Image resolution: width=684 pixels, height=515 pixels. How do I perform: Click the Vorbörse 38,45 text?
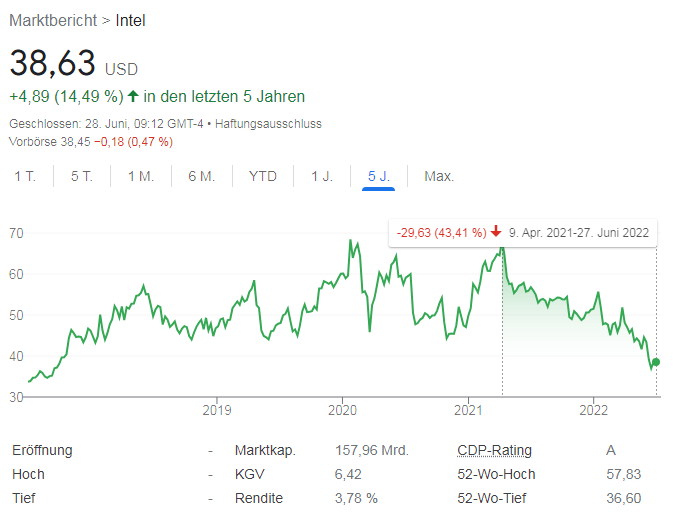(x=49, y=142)
